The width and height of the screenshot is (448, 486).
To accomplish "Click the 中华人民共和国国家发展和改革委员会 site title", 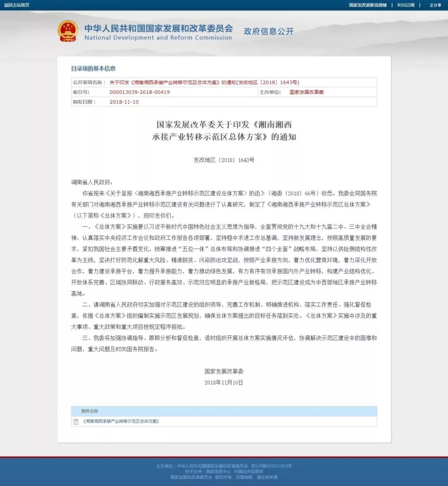I will (158, 28).
